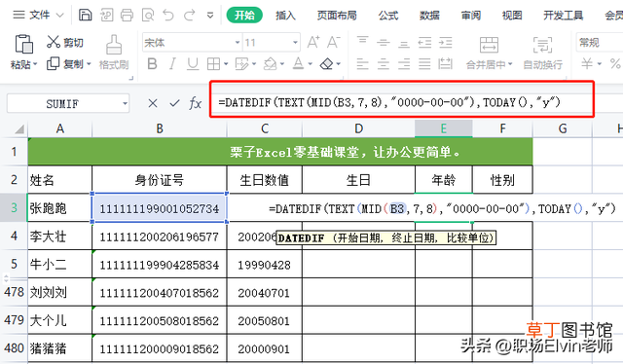Open the 页面布局 tab

click(x=337, y=16)
